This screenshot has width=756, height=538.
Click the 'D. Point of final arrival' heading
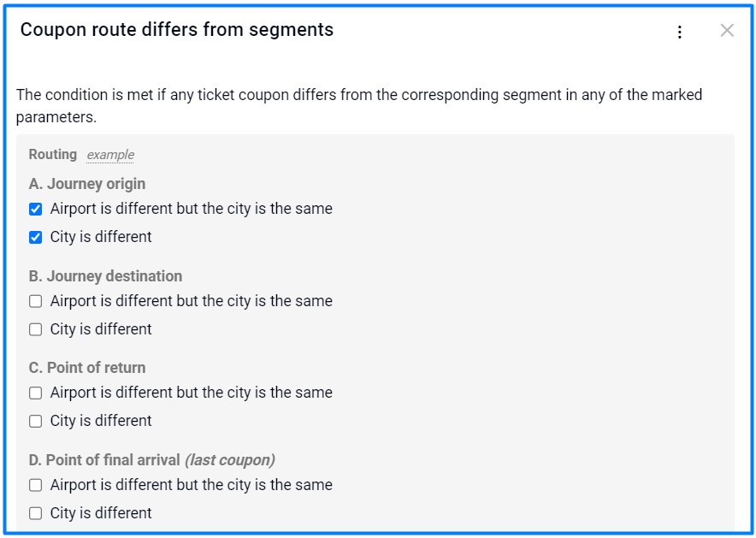pos(105,460)
